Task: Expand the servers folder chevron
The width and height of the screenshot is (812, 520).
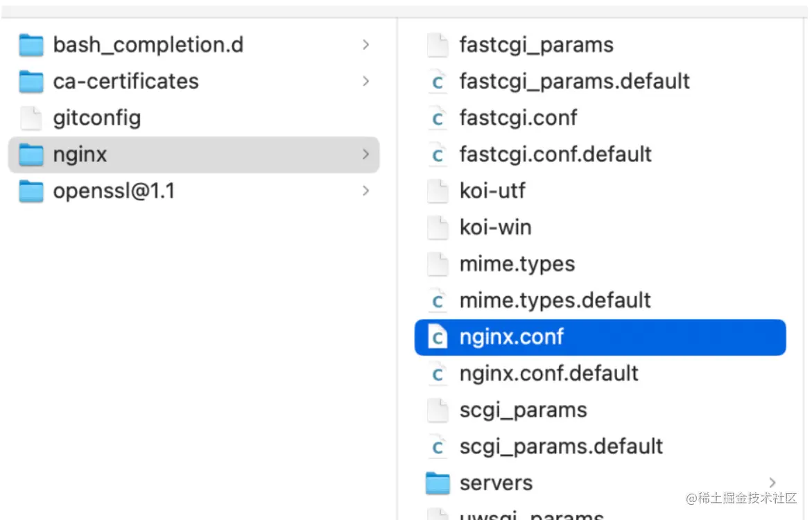Action: pos(772,483)
